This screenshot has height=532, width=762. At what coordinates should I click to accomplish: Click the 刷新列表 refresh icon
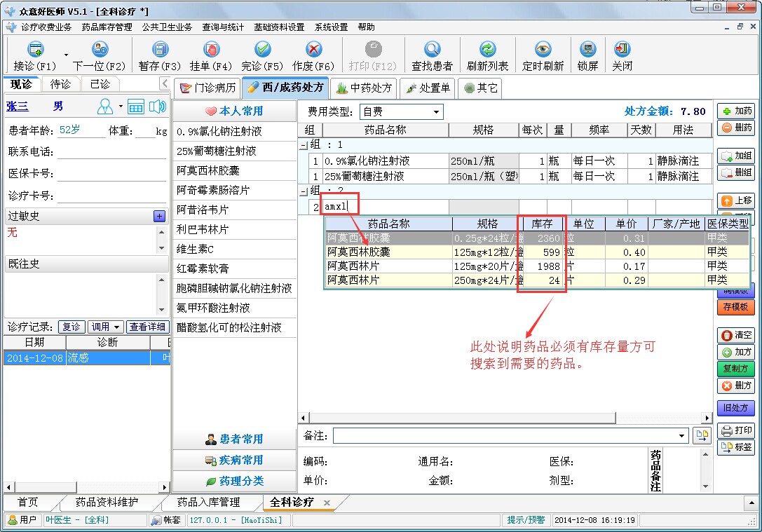(487, 49)
